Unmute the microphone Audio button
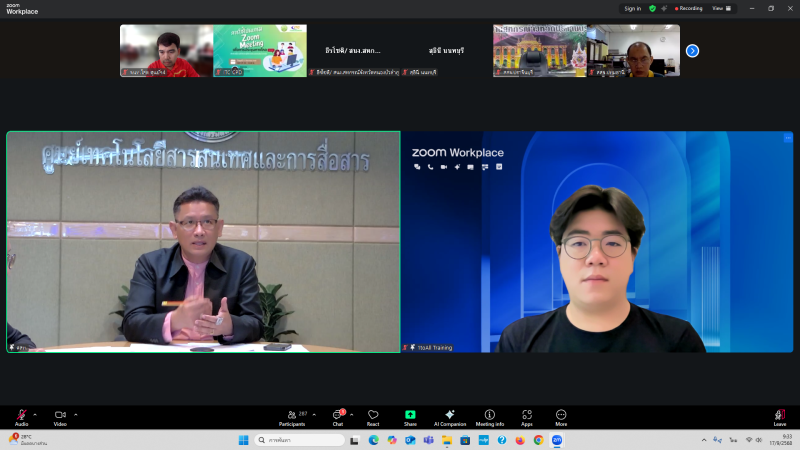This screenshot has height=450, width=800. coord(21,415)
